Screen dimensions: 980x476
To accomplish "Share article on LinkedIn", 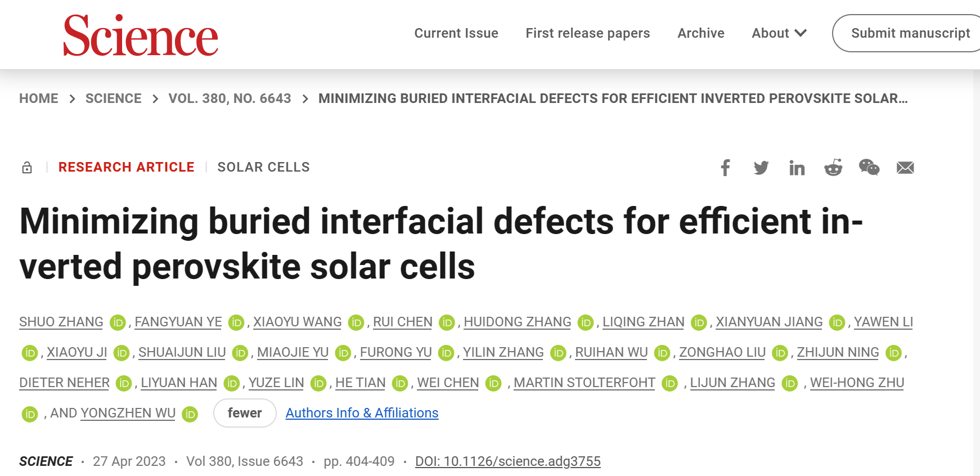I will click(x=797, y=168).
